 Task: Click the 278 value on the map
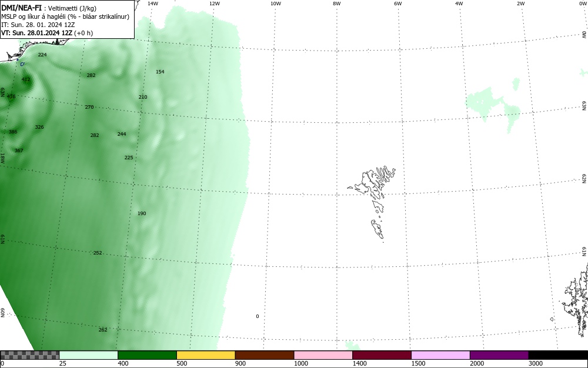pos(89,107)
